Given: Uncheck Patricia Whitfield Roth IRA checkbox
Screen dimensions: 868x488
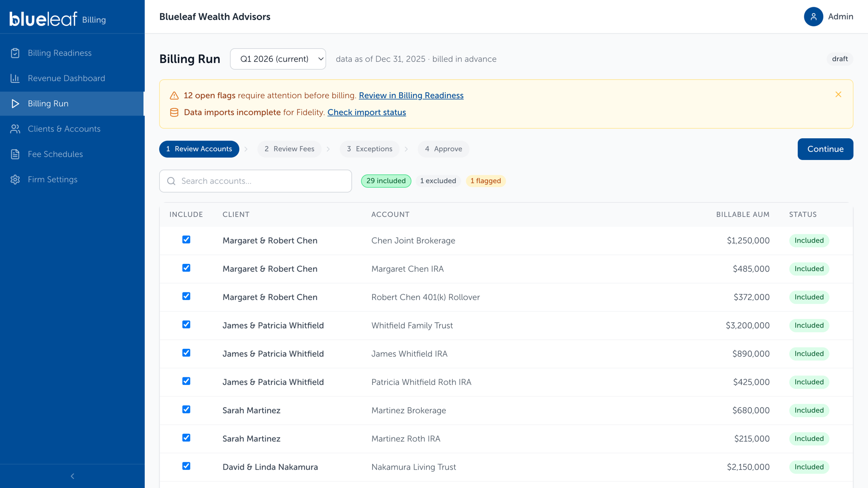Looking at the screenshot, I should tap(186, 381).
